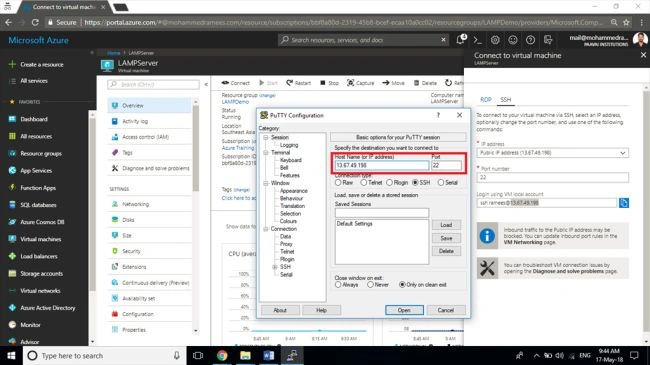650x365 pixels.
Task: Click Cancel button in PuTTY
Action: (x=446, y=310)
